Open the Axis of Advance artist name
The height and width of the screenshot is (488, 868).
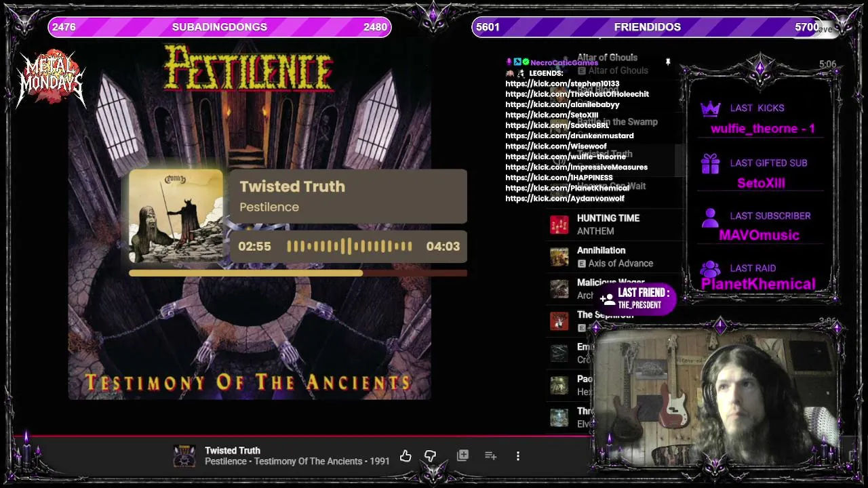point(620,264)
